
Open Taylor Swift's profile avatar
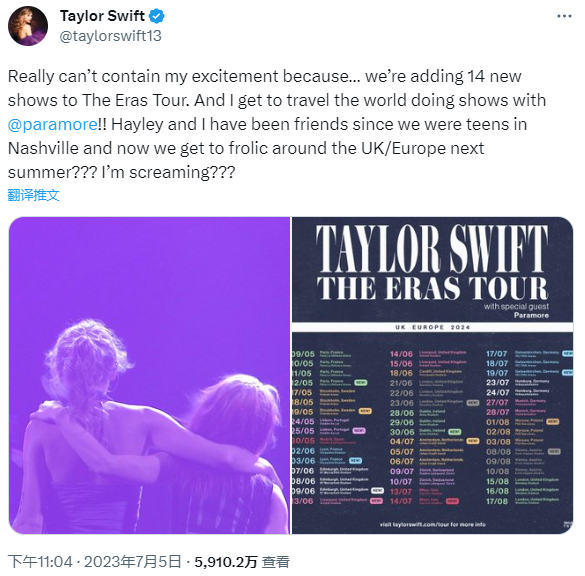point(28,26)
